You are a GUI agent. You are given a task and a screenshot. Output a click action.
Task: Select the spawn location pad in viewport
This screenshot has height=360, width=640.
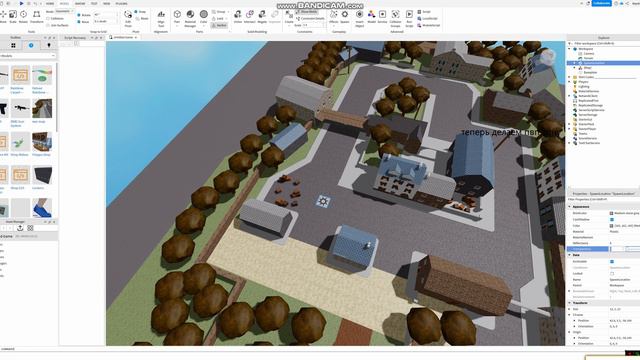tap(323, 201)
